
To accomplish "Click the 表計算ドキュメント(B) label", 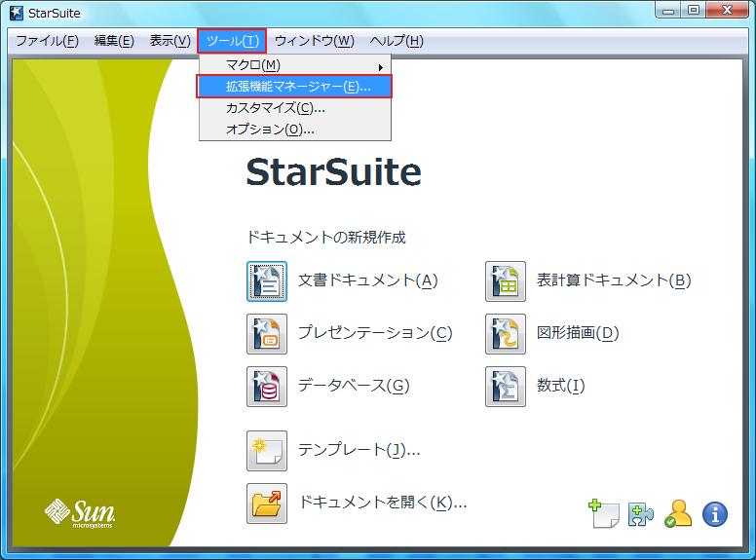I will [x=614, y=280].
